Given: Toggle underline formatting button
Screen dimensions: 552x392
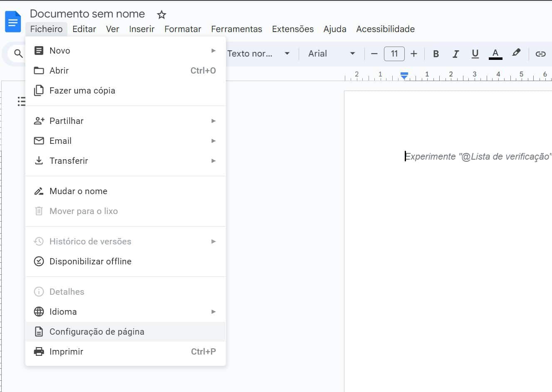Looking at the screenshot, I should 475,54.
